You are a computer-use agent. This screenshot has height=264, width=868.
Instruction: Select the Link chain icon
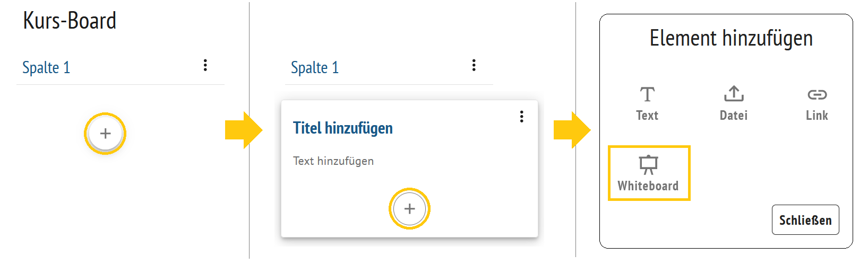[817, 95]
